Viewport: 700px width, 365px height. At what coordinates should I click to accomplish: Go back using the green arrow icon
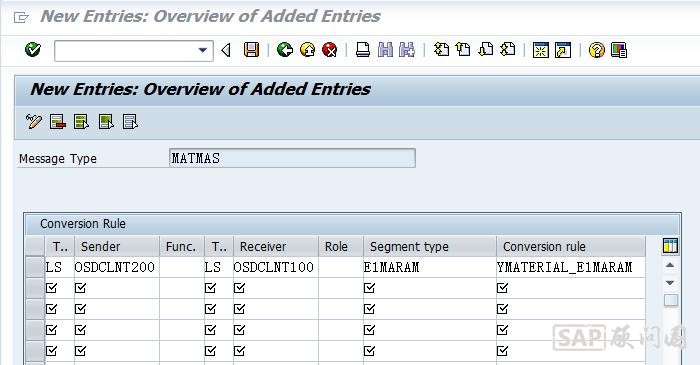tap(285, 50)
